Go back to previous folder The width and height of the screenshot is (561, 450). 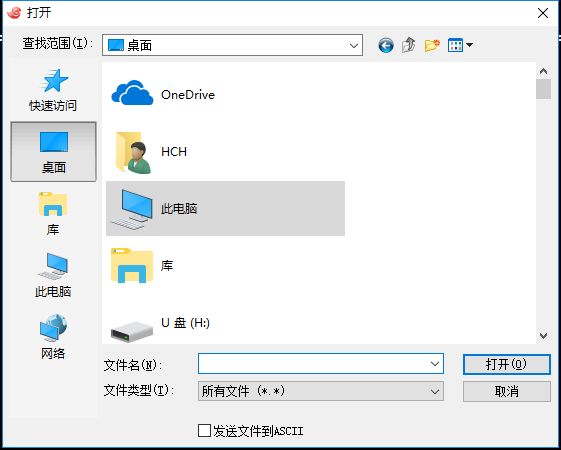tap(386, 45)
